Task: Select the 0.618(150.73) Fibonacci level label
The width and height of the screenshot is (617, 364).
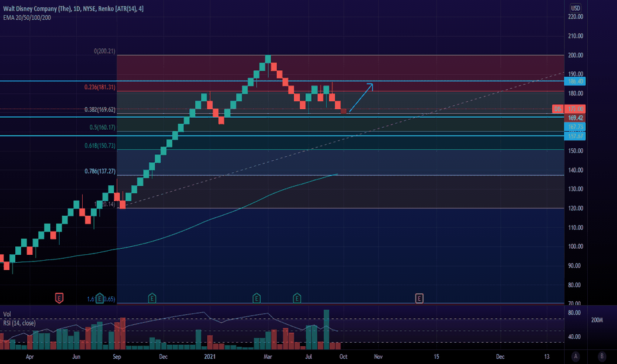Action: [100, 146]
